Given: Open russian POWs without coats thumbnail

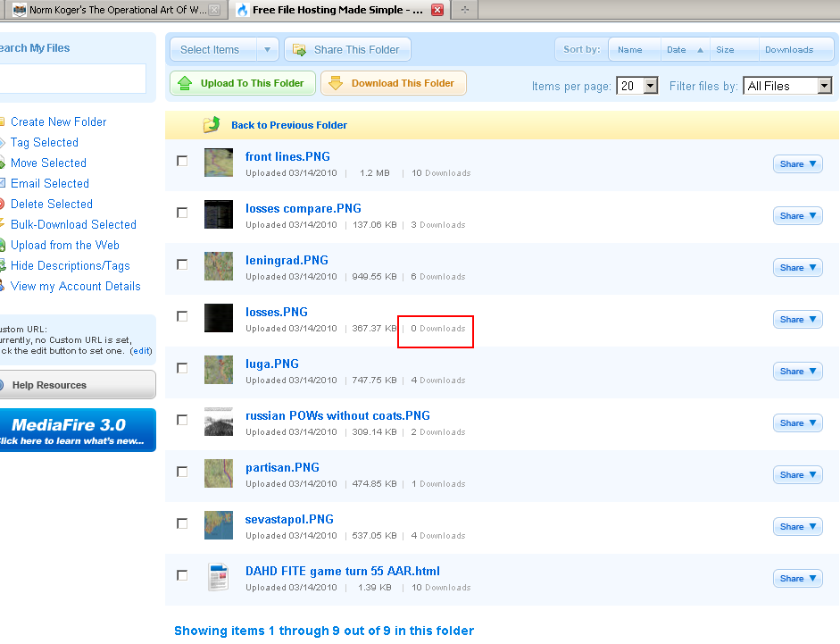Looking at the screenshot, I should [x=219, y=422].
